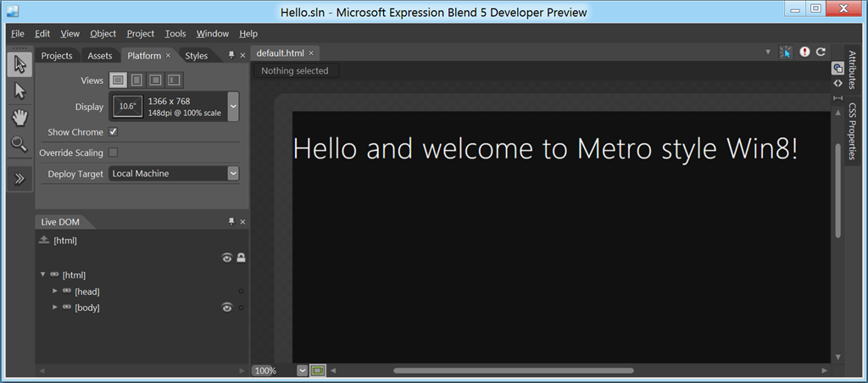Open the Window menu
The width and height of the screenshot is (868, 383).
(213, 34)
